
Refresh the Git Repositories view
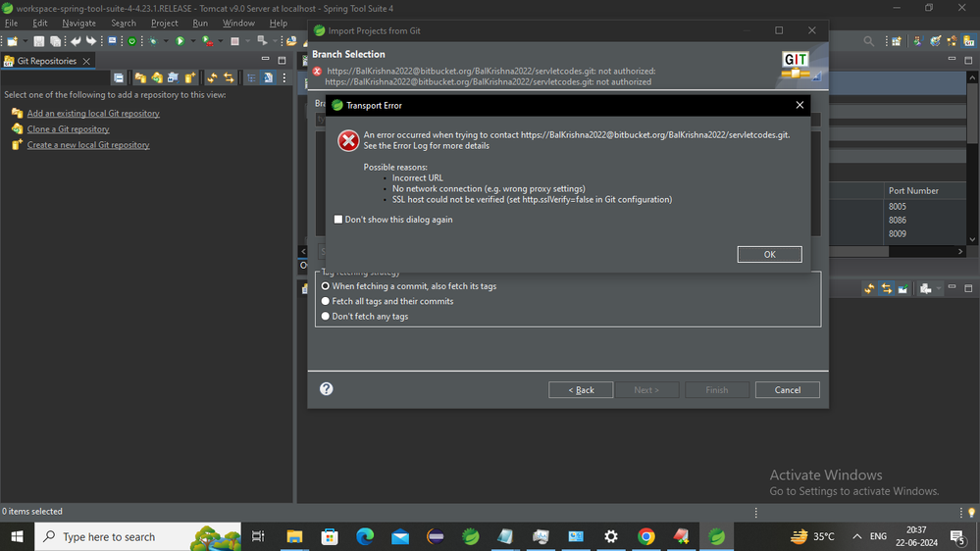pos(213,77)
